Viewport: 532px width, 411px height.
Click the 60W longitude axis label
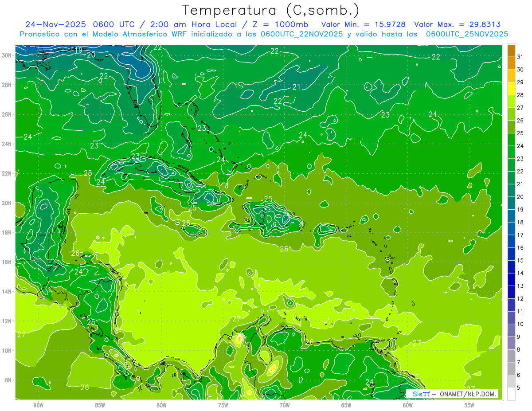[408, 405]
